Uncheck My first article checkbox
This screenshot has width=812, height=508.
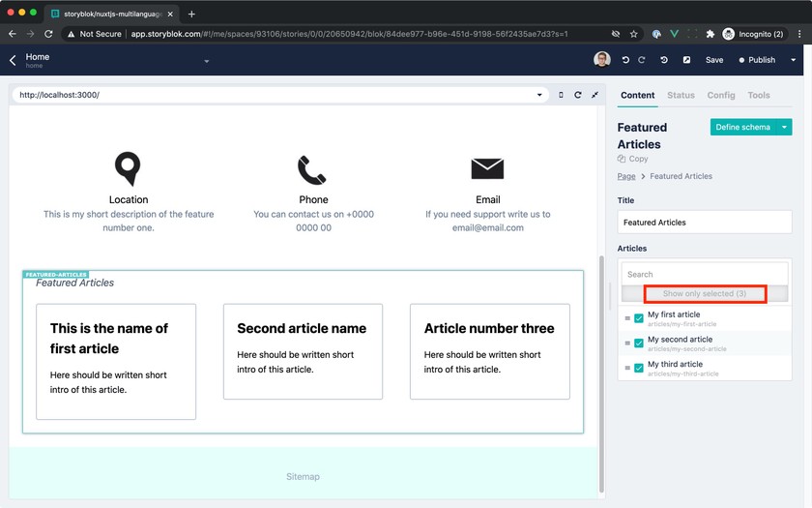[639, 318]
